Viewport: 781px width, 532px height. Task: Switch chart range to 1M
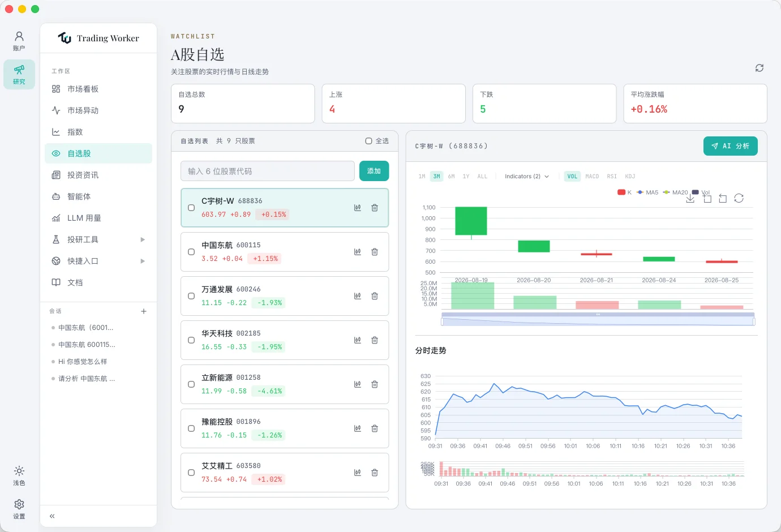pos(422,177)
